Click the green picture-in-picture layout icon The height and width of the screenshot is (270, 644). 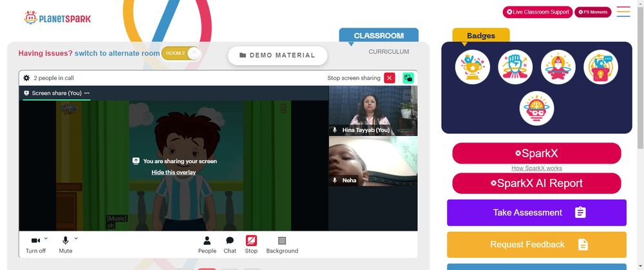(408, 78)
